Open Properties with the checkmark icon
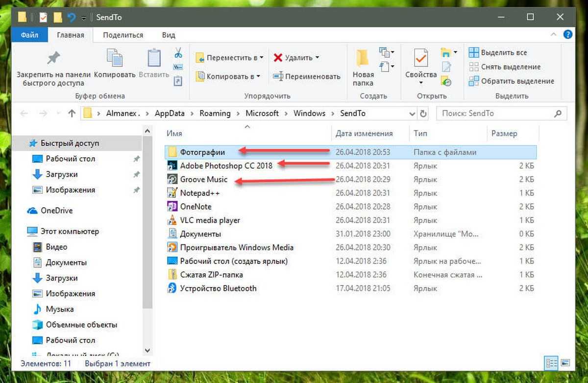Image resolution: width=588 pixels, height=383 pixels. [x=420, y=59]
